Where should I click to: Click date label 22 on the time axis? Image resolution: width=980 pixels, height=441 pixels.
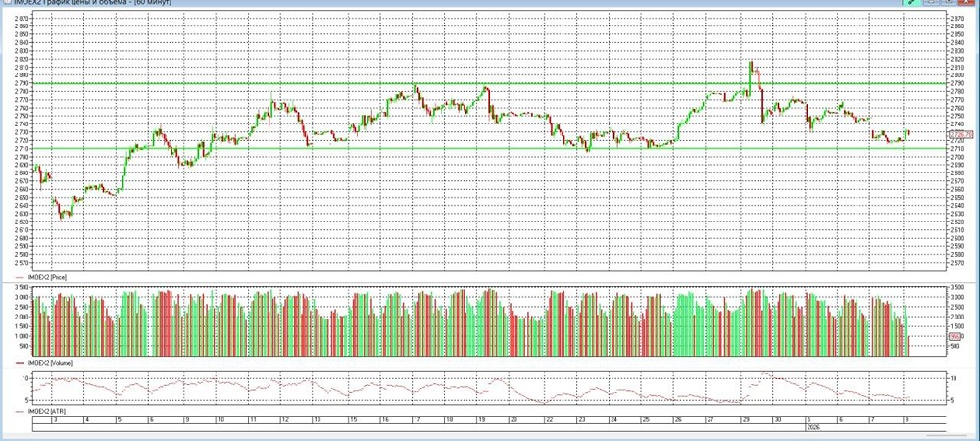[549, 420]
